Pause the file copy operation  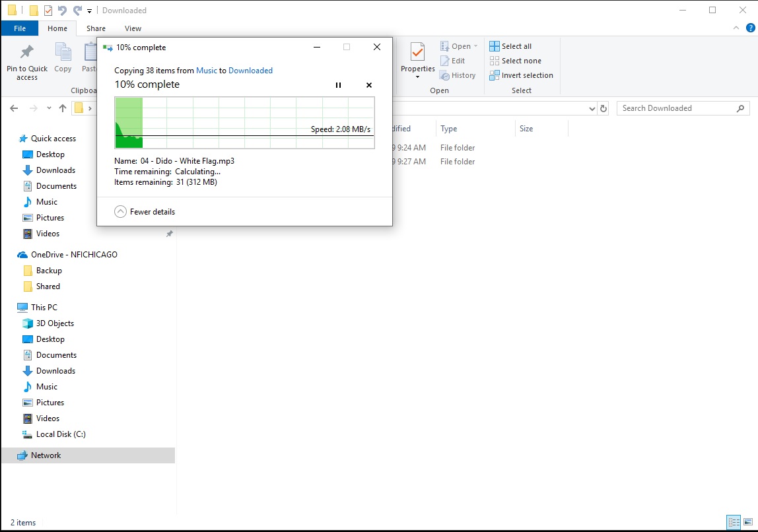[x=338, y=85]
